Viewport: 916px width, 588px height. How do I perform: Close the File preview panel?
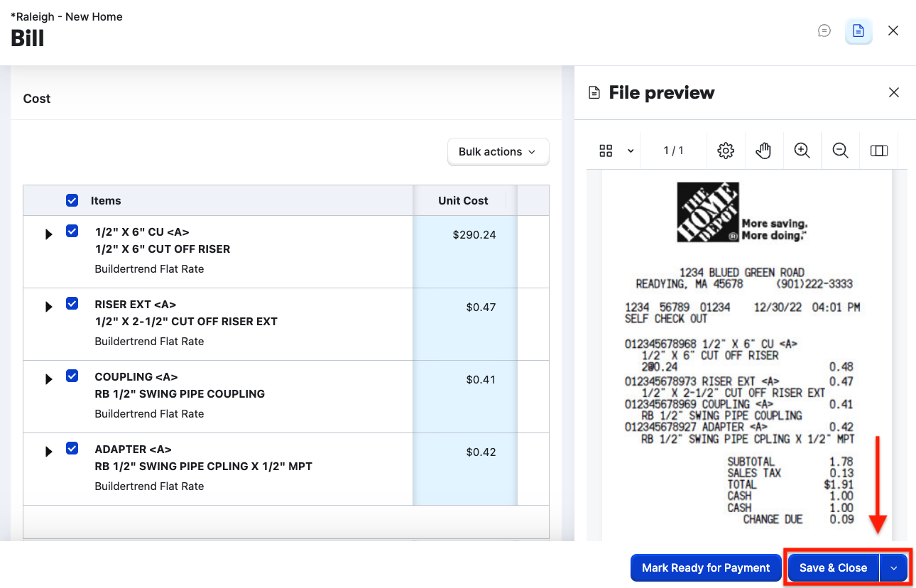[894, 92]
